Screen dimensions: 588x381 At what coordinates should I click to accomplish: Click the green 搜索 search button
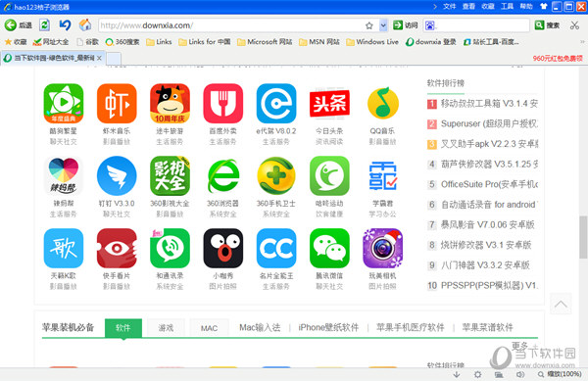tap(547, 25)
